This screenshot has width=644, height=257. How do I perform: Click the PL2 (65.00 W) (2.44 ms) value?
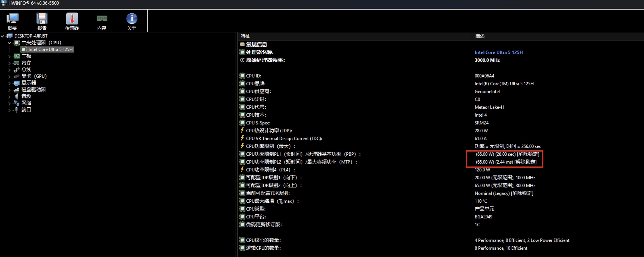[x=506, y=162]
